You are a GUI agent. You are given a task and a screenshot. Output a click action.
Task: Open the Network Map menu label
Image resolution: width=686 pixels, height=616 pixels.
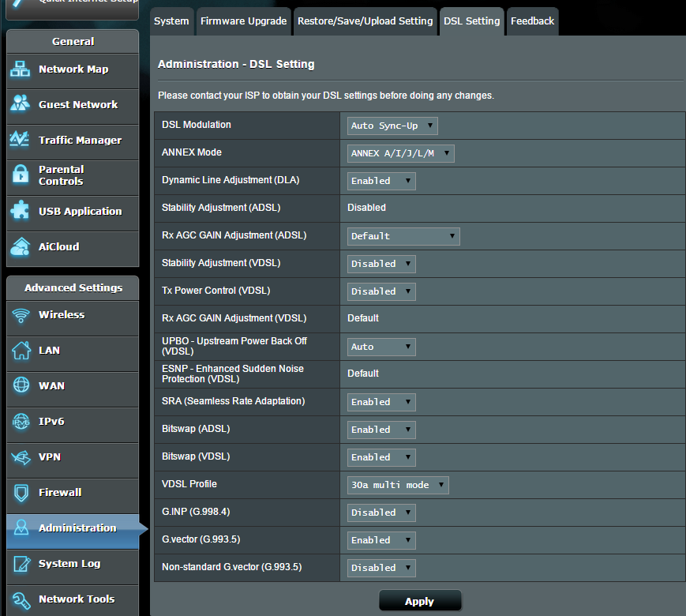73,69
